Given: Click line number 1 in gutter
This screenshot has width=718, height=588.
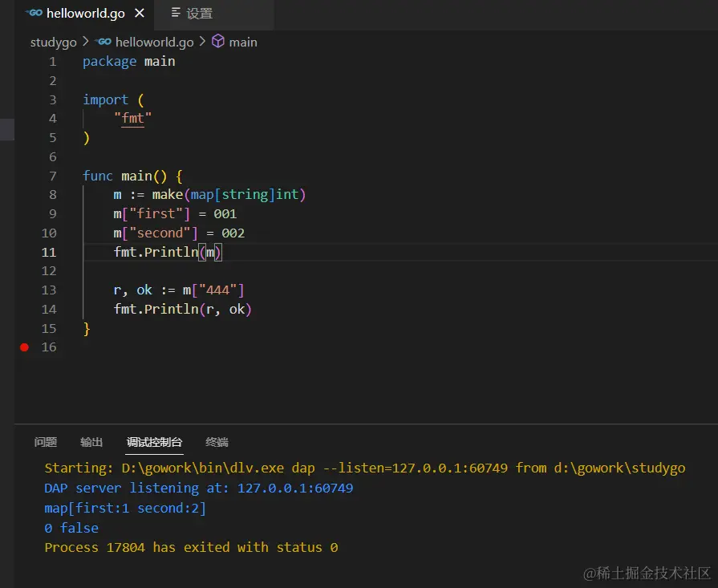Looking at the screenshot, I should (53, 61).
